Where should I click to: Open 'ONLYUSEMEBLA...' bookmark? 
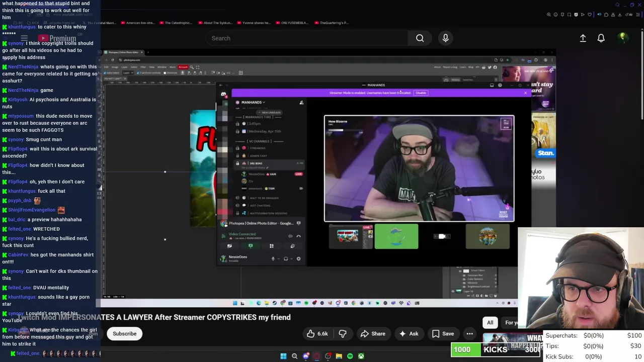[291, 23]
